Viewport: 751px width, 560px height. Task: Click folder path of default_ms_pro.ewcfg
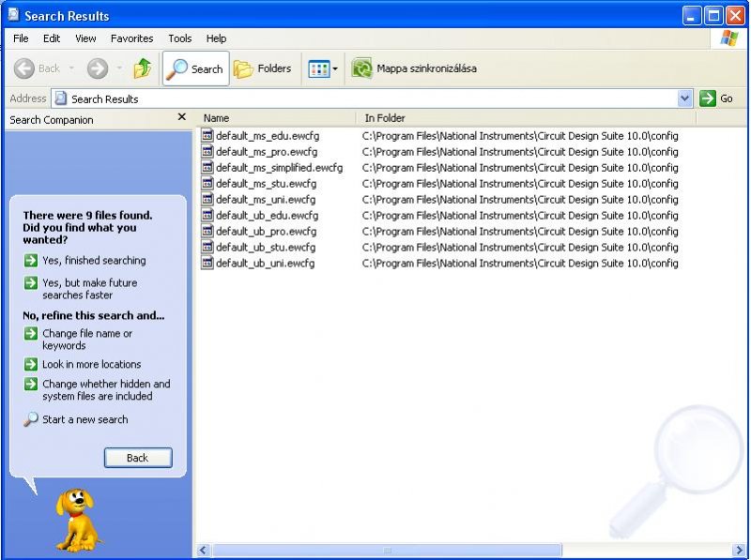520,152
